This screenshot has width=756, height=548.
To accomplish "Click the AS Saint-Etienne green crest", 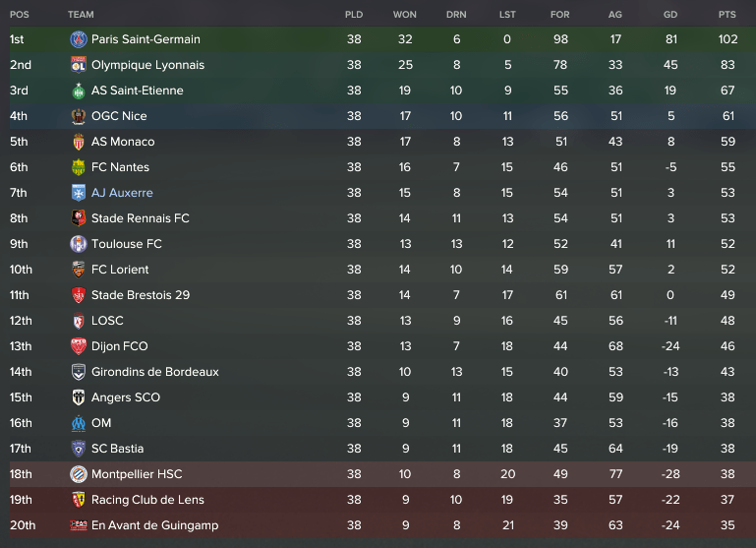I will click(x=79, y=91).
